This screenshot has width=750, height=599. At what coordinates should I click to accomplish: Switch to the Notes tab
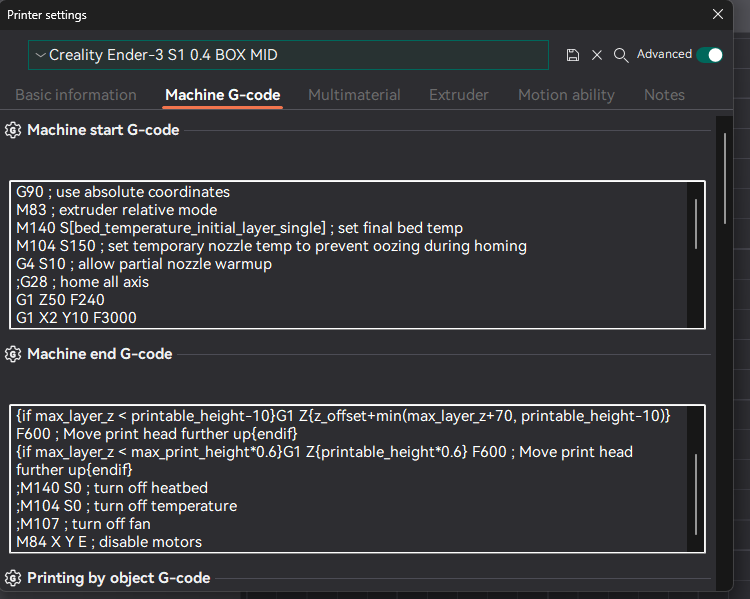pos(664,95)
